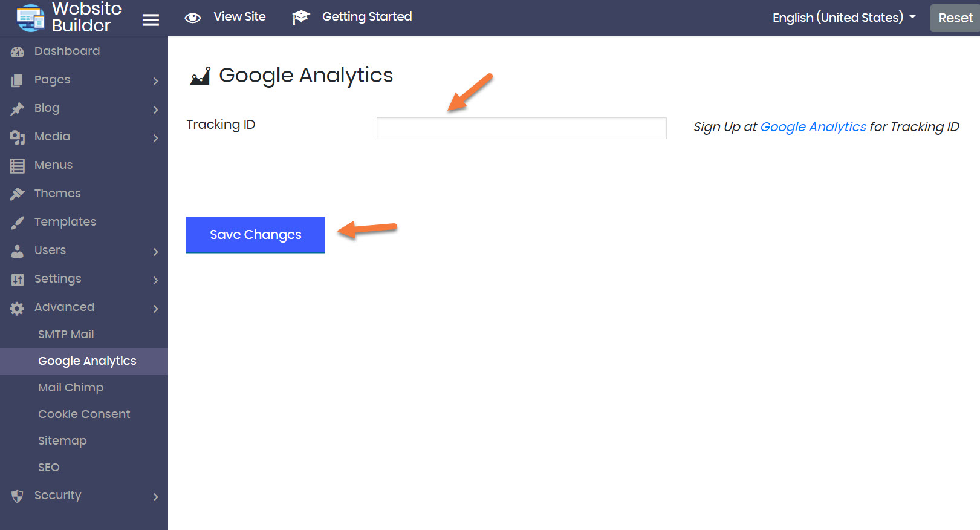Click the View Site eye icon
This screenshot has width=980, height=530.
coord(193,18)
